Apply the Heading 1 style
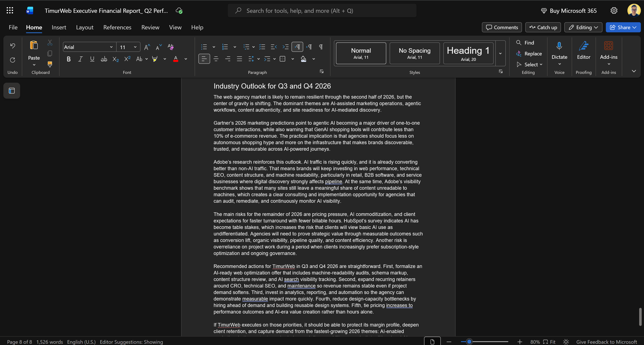The image size is (644, 345). [x=468, y=53]
